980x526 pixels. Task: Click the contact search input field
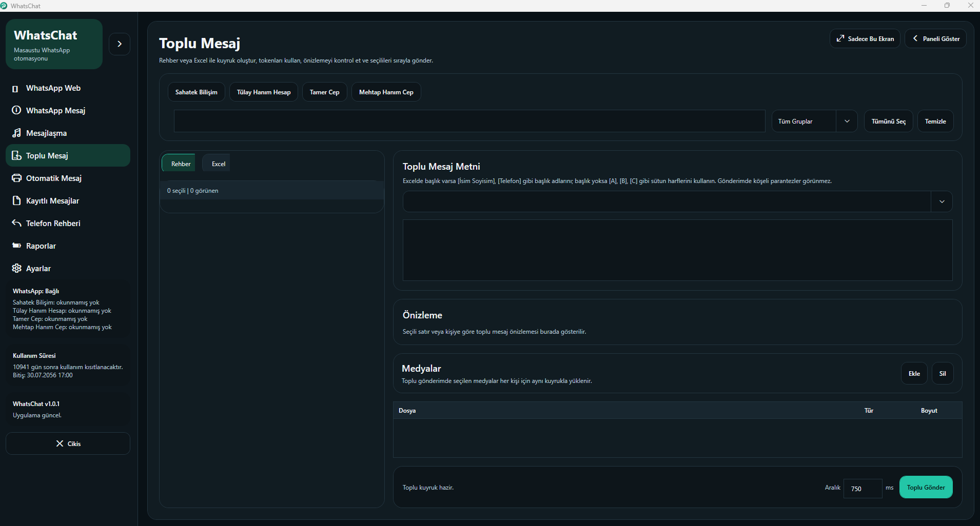point(469,121)
